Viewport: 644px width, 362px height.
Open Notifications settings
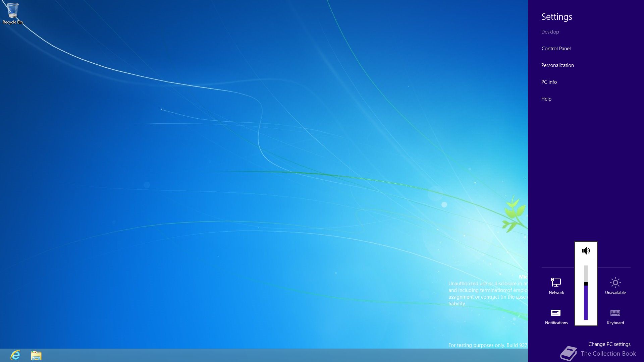[556, 317]
